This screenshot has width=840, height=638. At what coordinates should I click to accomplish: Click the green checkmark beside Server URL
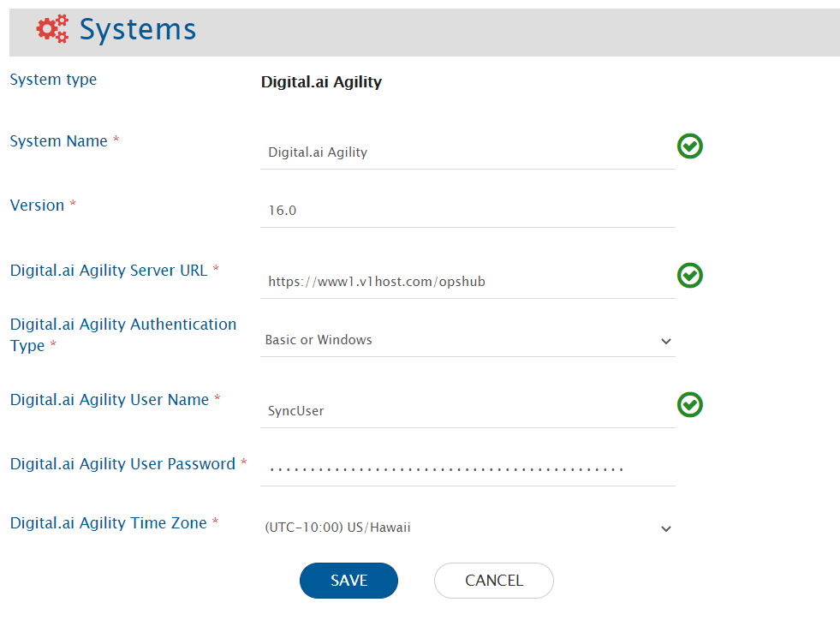click(x=689, y=275)
